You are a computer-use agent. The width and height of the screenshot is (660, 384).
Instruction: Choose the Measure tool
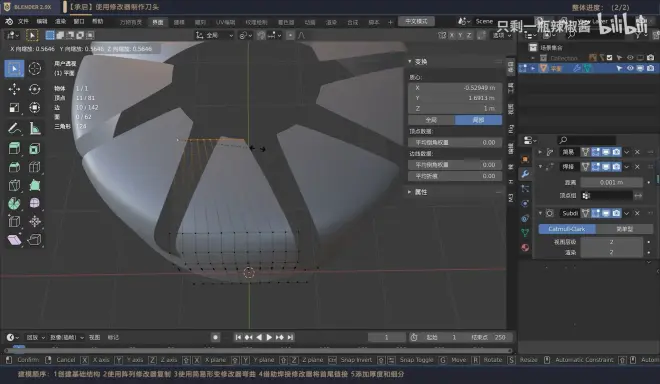click(35, 128)
